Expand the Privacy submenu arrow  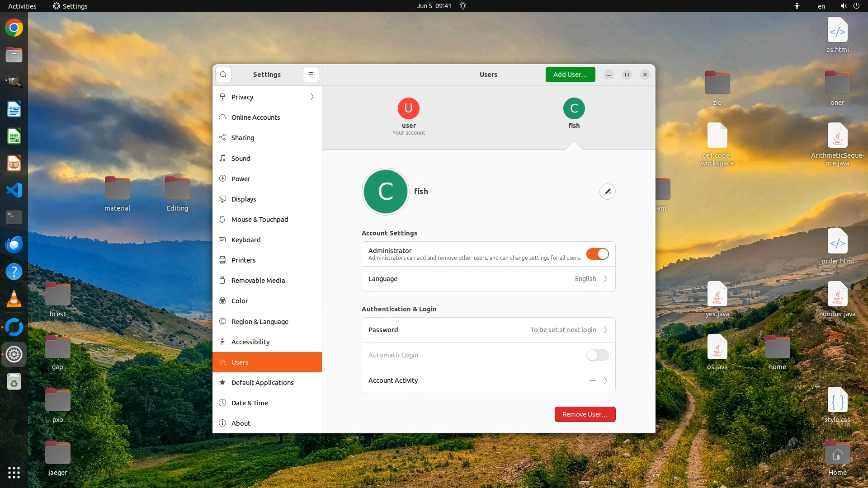tap(312, 97)
